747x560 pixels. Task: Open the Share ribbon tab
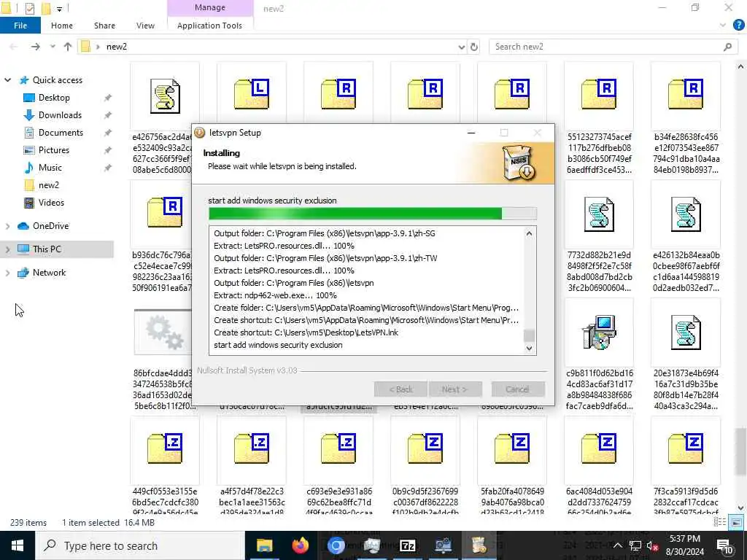point(104,26)
